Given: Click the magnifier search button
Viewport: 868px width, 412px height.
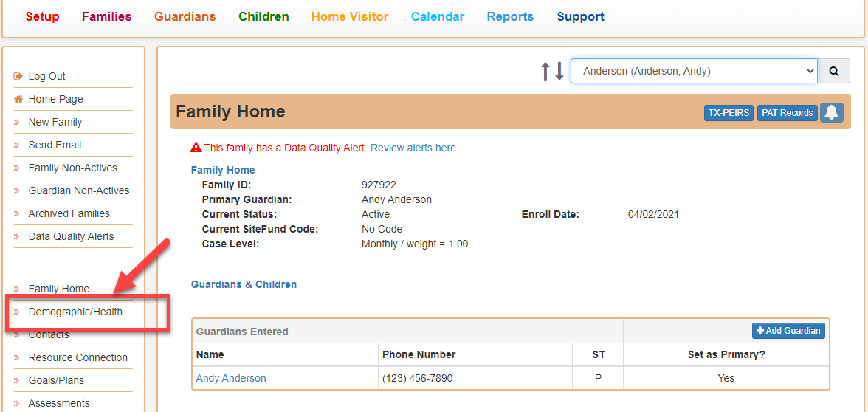Looking at the screenshot, I should coord(834,71).
